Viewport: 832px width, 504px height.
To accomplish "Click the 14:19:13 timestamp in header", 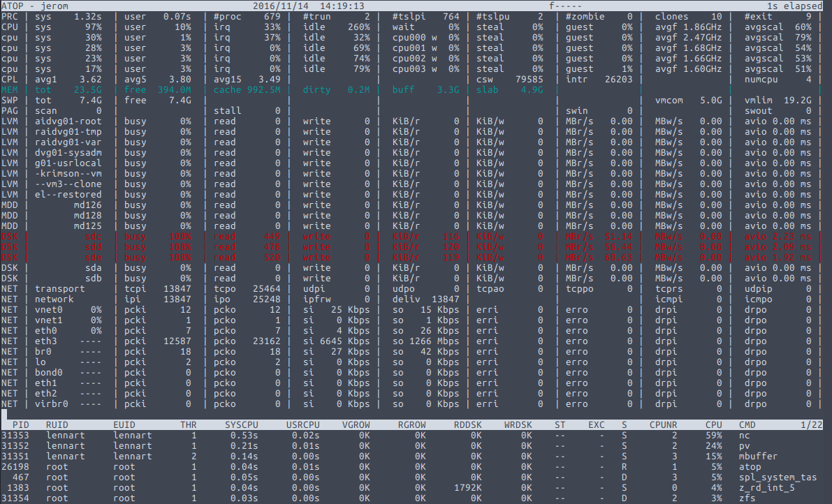I will pyautogui.click(x=342, y=6).
